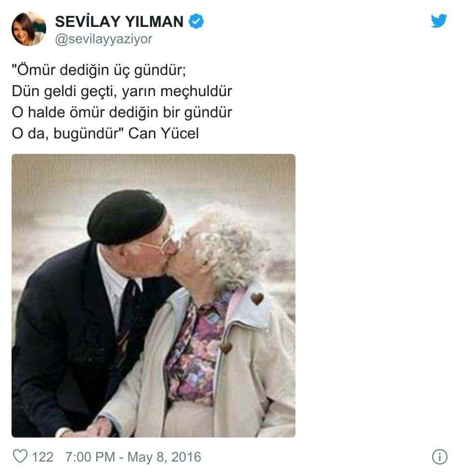Click the brown heart sticker on floral blouse
This screenshot has height=476, width=460.
[226, 347]
